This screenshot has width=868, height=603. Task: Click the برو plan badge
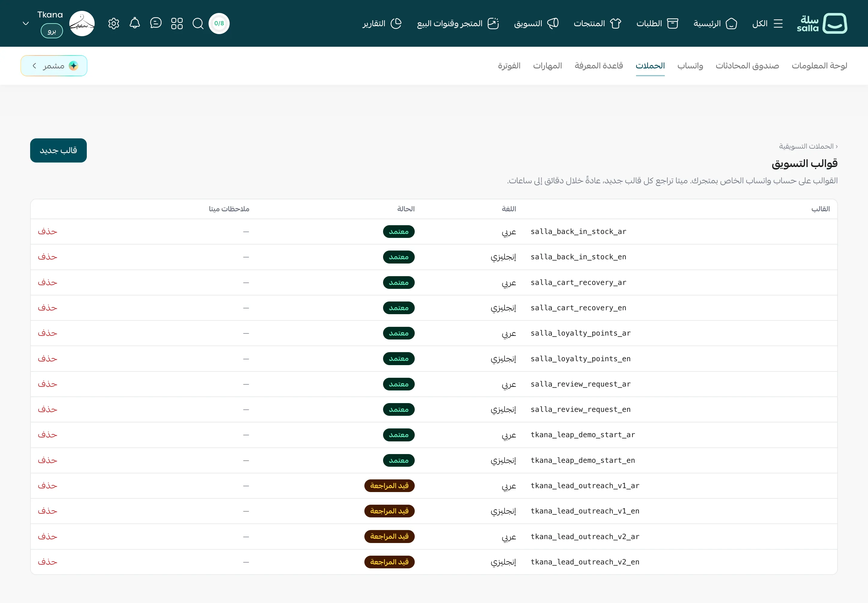click(x=52, y=31)
